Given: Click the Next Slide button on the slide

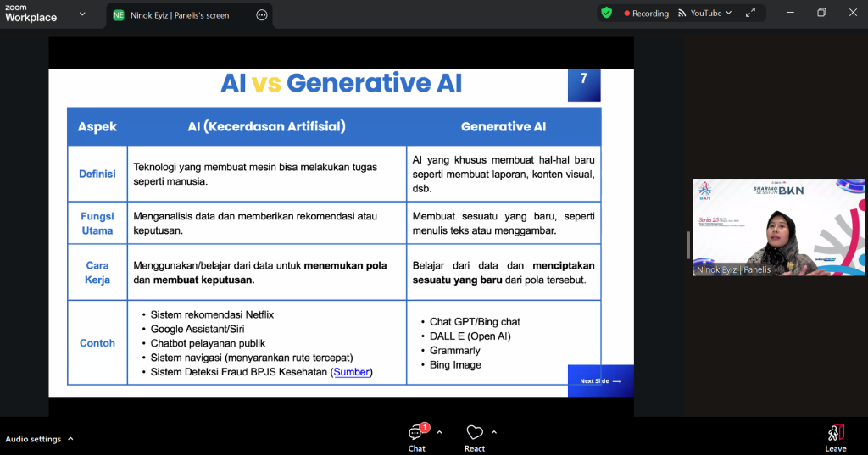Looking at the screenshot, I should (601, 380).
